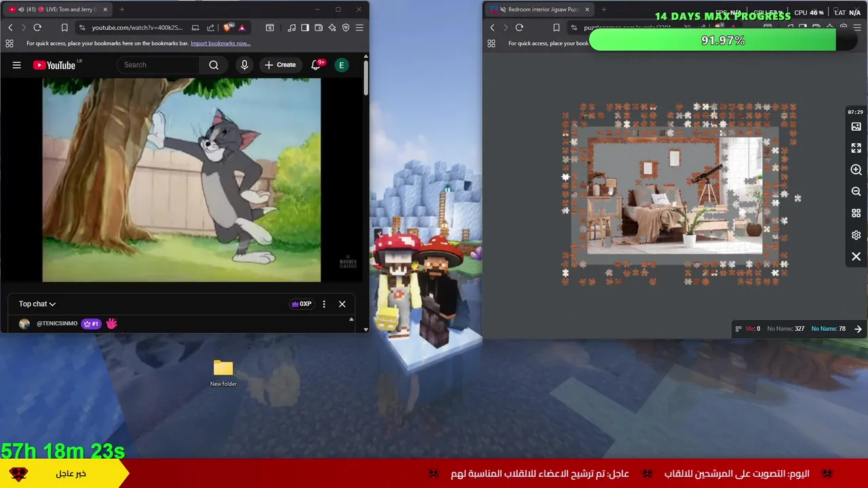Close the live chat panel
The width and height of the screenshot is (868, 488).
(342, 304)
